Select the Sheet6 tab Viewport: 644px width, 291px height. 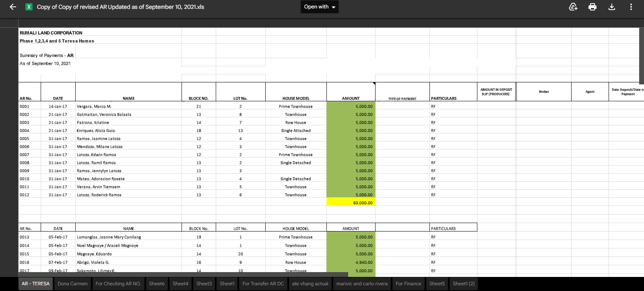coord(157,284)
